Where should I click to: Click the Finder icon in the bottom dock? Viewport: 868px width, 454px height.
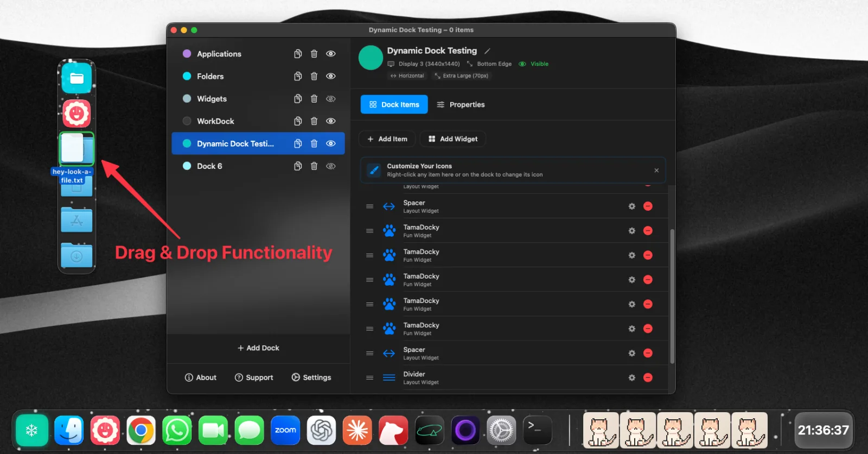pos(69,431)
